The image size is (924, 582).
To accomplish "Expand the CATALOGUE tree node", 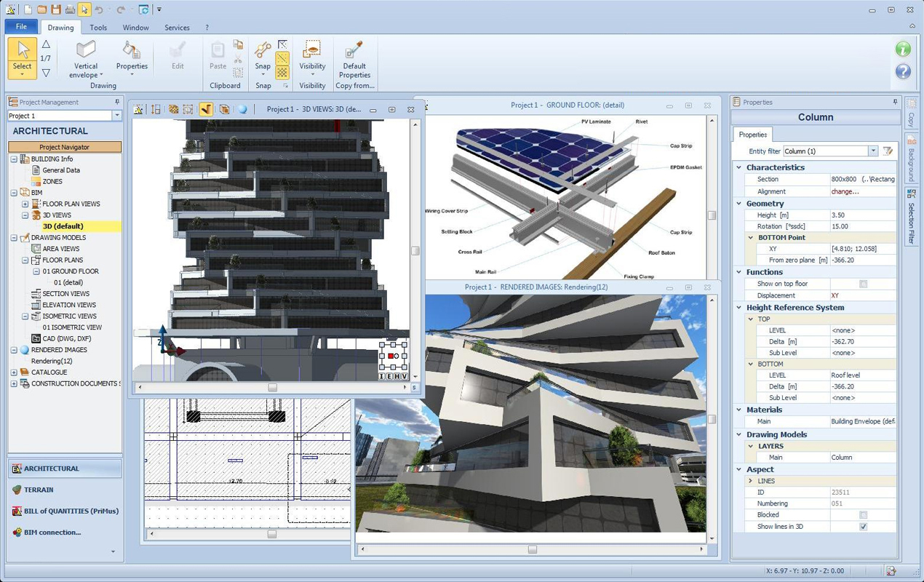I will click(14, 372).
